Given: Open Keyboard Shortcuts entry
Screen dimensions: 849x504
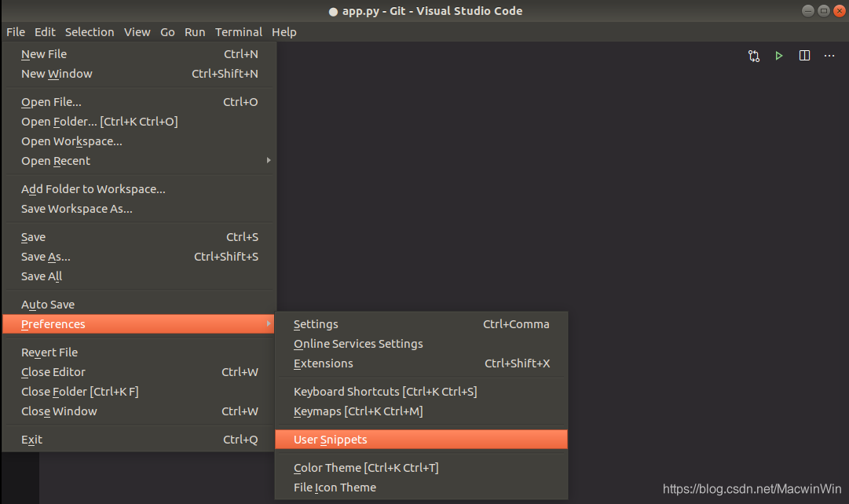Looking at the screenshot, I should tap(421, 392).
